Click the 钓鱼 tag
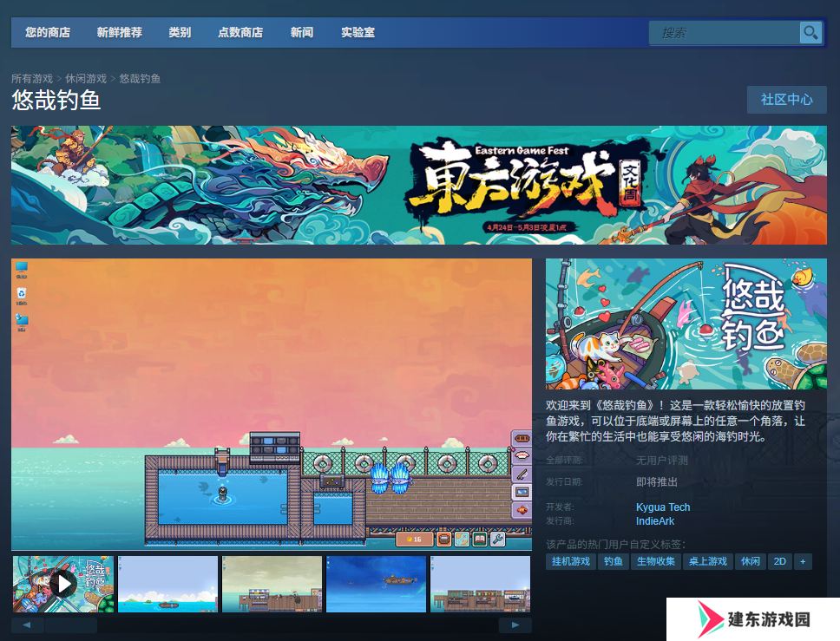Viewport: 840px width, 641px height. tap(614, 561)
